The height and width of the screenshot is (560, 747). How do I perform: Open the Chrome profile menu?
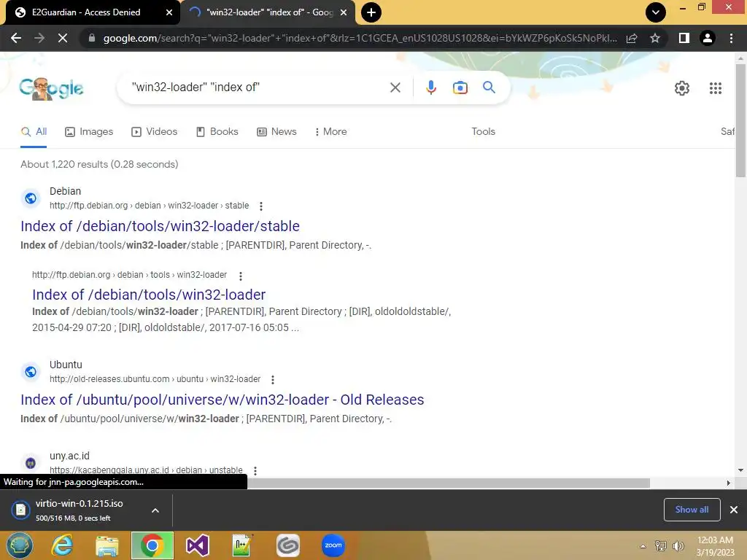point(708,38)
